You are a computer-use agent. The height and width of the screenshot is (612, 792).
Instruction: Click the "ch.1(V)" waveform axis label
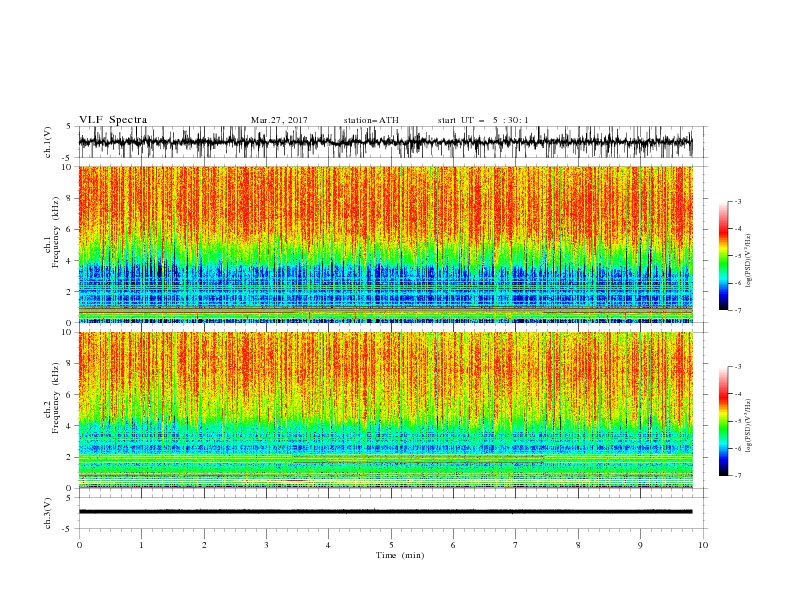(48, 142)
